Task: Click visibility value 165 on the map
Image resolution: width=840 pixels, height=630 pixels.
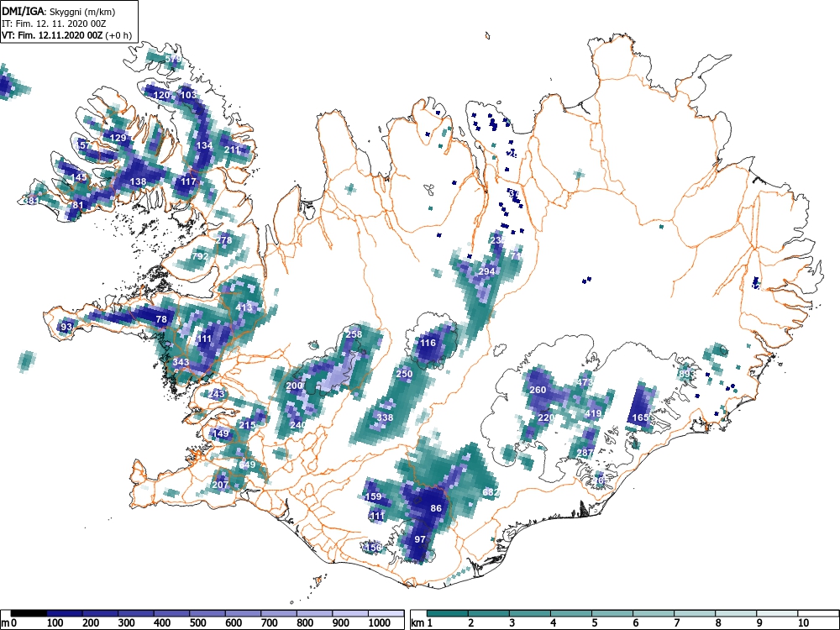Action: (641, 417)
